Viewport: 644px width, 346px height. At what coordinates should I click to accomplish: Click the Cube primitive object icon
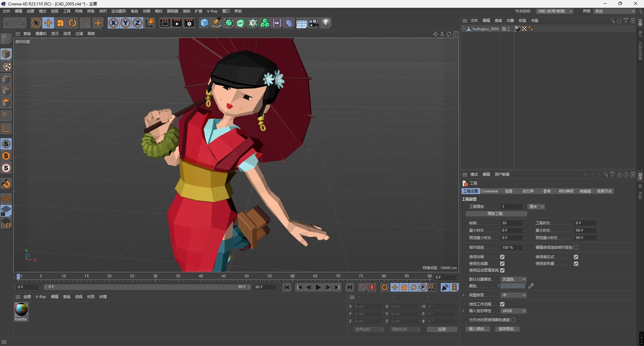[x=205, y=23]
